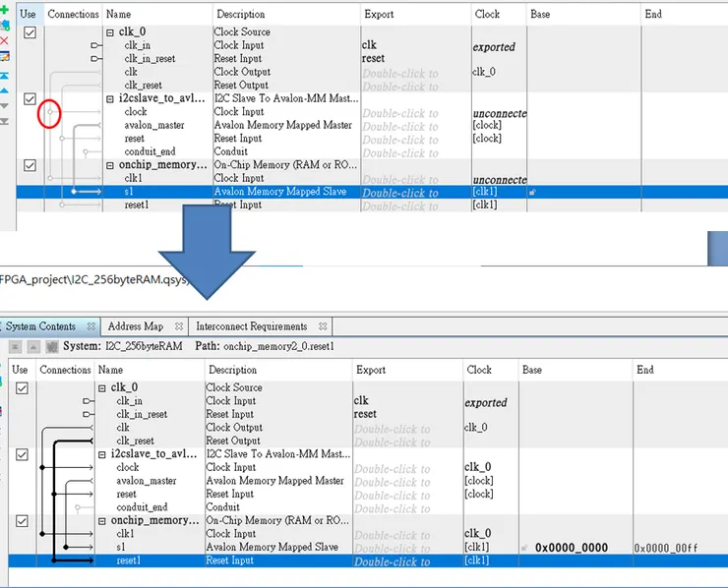Image resolution: width=728 pixels, height=588 pixels.
Task: Click the first grey icon left of System label
Action: [x=15, y=346]
